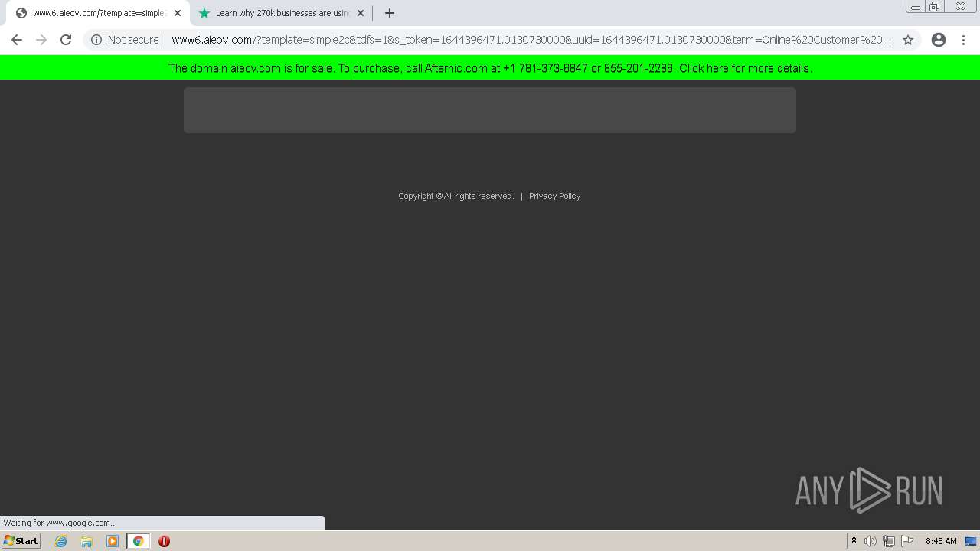Open a new tab with the plus button
Screen dimensions: 980x551
tap(390, 13)
